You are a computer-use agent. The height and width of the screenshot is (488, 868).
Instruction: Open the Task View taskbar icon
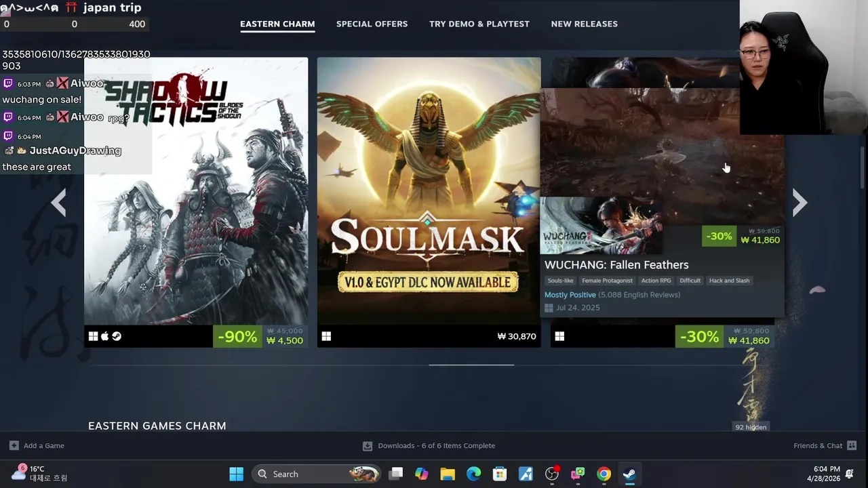click(397, 474)
